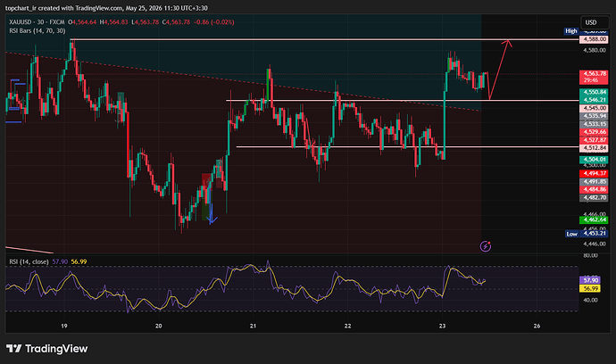
Task: Click the RSI value label 57.90
Action: [x=590, y=280]
